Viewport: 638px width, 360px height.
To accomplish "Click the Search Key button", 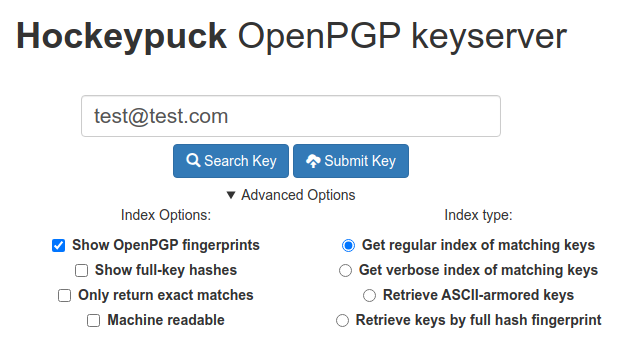I will (x=231, y=161).
